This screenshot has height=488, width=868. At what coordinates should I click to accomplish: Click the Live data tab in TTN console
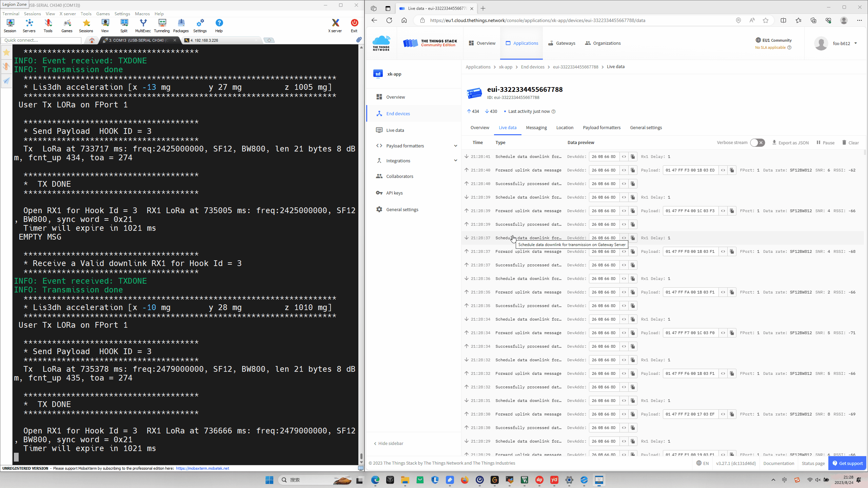coord(508,127)
